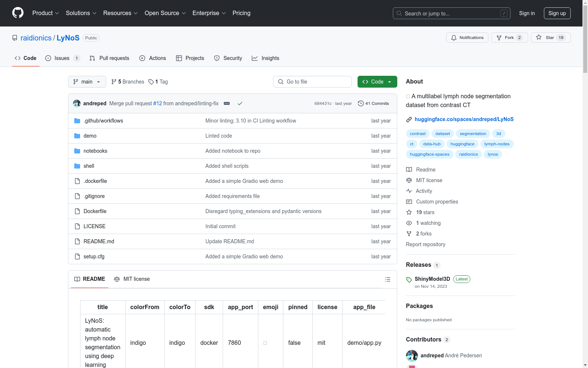Select the MIT license tab in README panel
The height and width of the screenshot is (368, 588).
132,279
